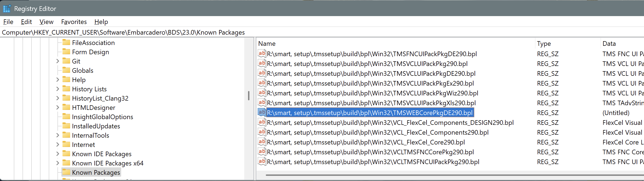The height and width of the screenshot is (181, 644).
Task: Select the Form Design folder icon
Action: pyautogui.click(x=66, y=52)
